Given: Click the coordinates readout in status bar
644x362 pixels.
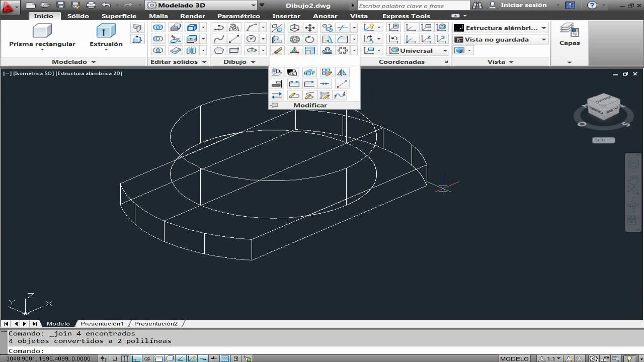Looking at the screenshot, I should tap(48, 358).
